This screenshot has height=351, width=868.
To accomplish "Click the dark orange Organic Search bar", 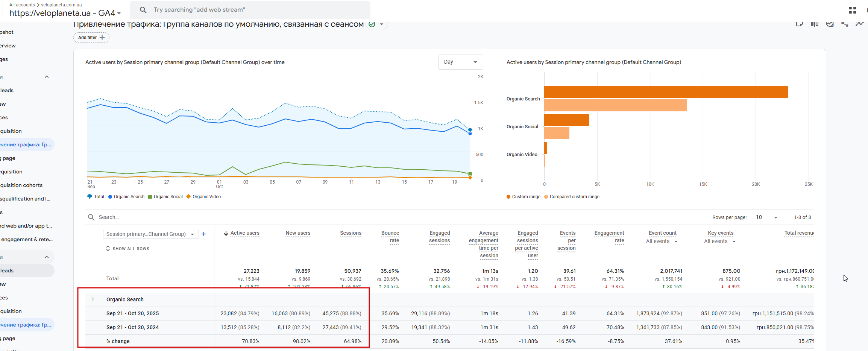I will (666, 92).
